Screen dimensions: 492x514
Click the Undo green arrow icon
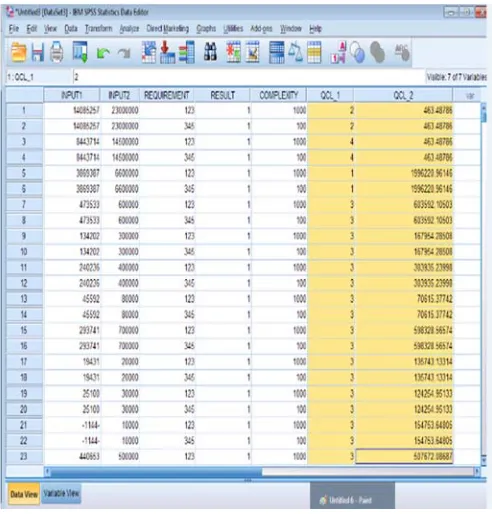103,53
